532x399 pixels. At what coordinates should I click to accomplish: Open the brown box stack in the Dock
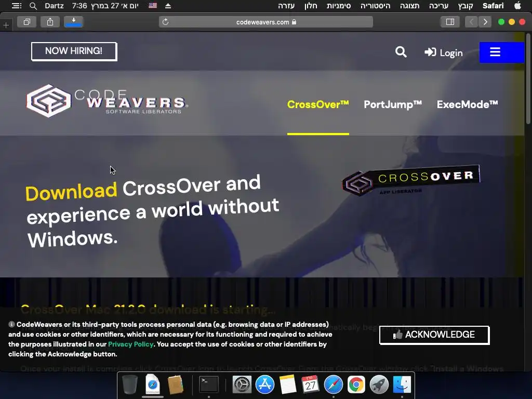pos(176,385)
